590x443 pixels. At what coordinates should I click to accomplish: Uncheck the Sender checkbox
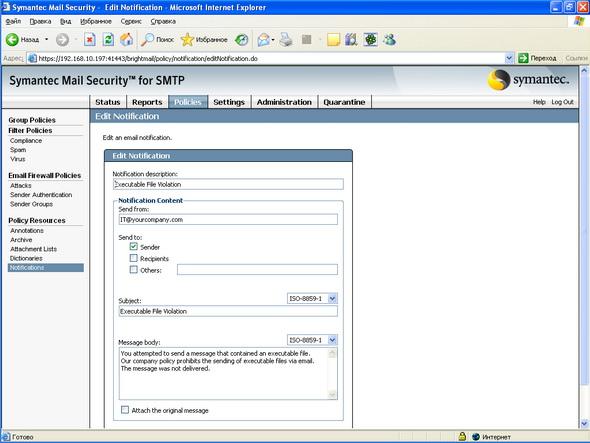click(134, 247)
